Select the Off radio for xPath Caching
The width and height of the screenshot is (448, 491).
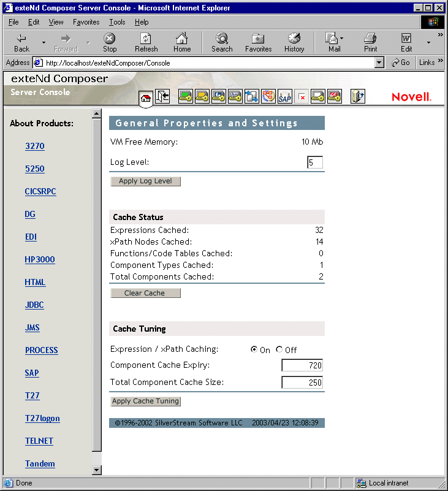[x=279, y=349]
